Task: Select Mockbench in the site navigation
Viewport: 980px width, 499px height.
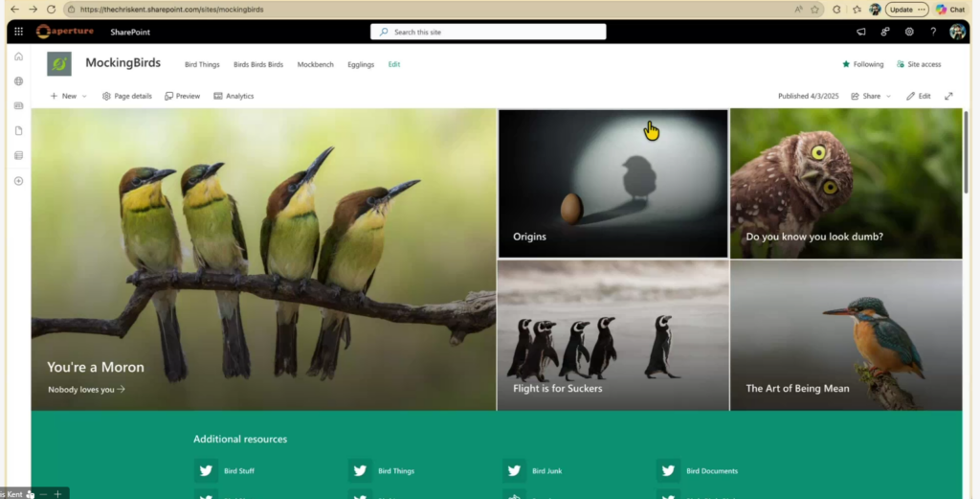Action: click(315, 64)
